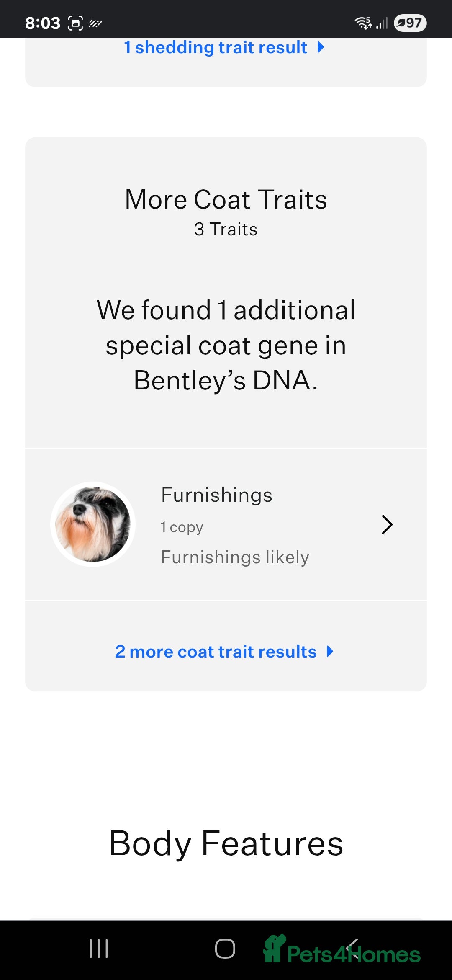The width and height of the screenshot is (452, 980).
Task: Expand arrow beside 2 more coat trait results
Action: pyautogui.click(x=330, y=652)
